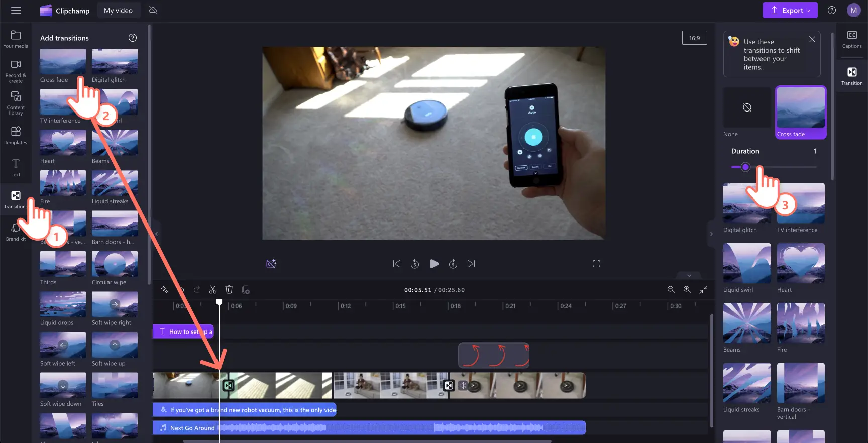Viewport: 868px width, 443px height.
Task: Zoom in the timeline
Action: 687,290
